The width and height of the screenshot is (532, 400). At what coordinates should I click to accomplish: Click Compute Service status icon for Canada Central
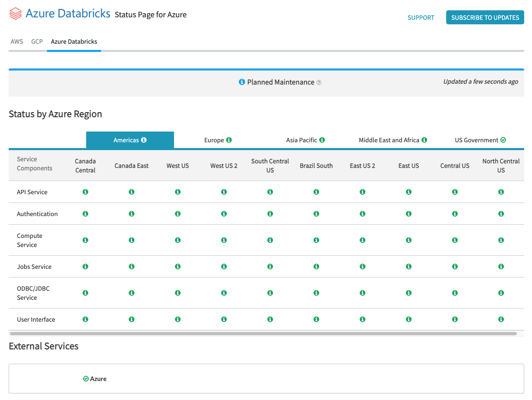tap(85, 240)
